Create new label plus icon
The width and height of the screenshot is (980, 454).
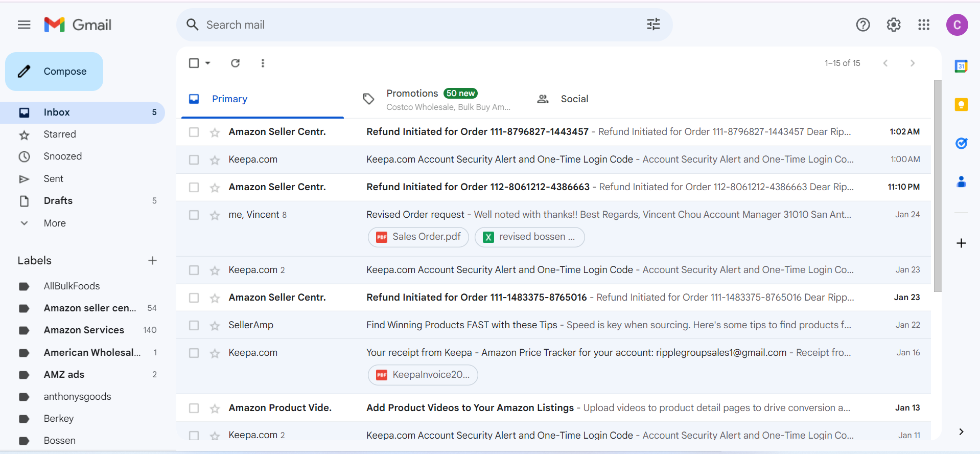coord(152,260)
